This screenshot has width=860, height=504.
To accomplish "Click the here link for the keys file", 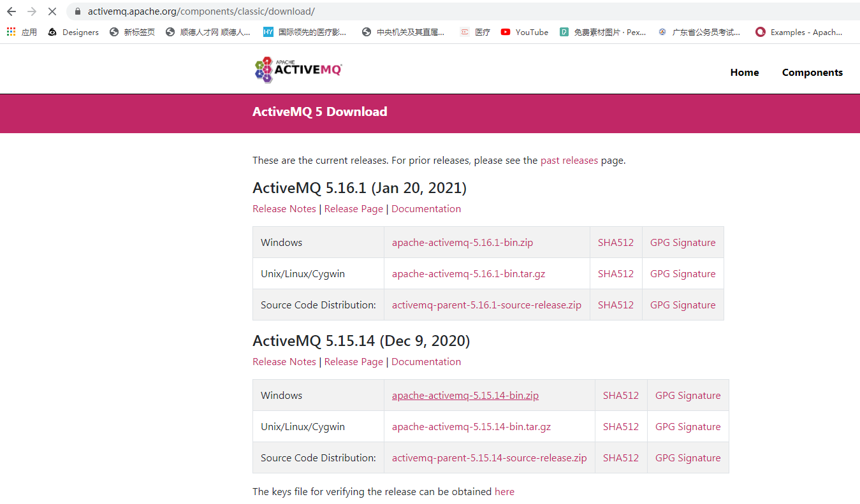I will coord(504,491).
